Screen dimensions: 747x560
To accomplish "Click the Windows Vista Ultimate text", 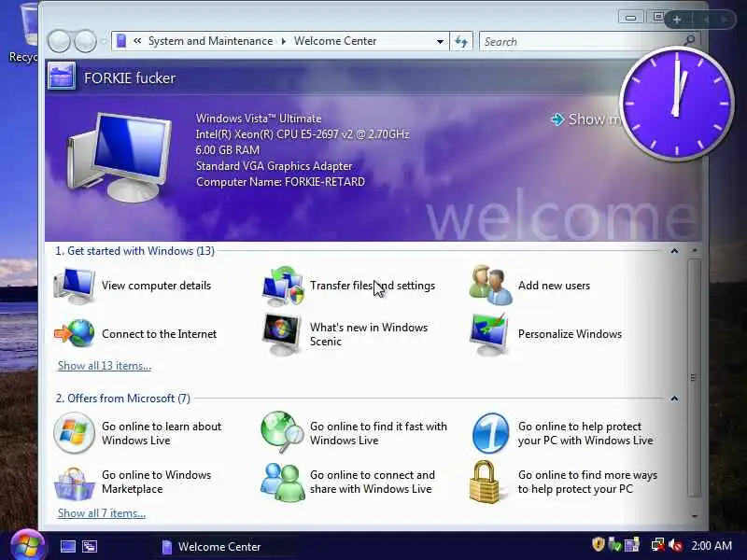I will click(x=259, y=119).
